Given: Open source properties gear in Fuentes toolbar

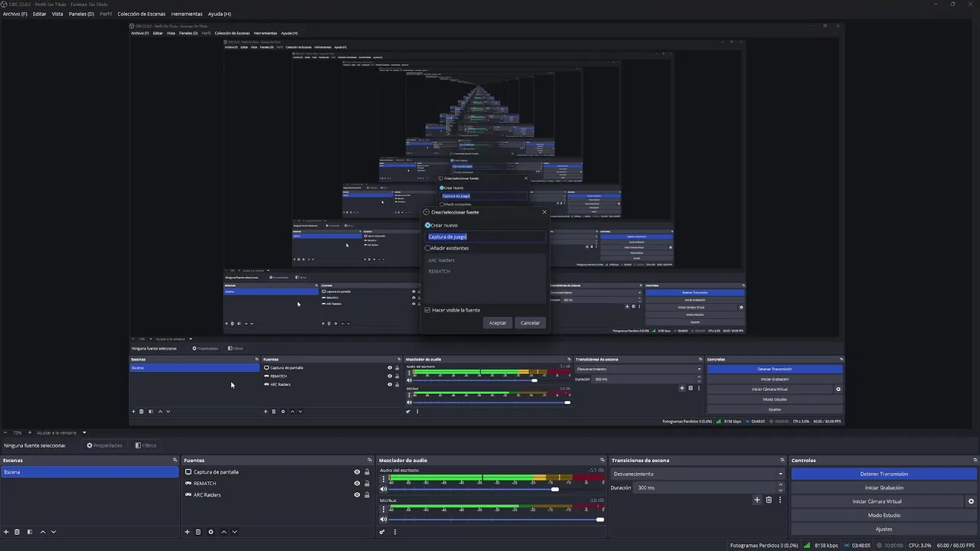Looking at the screenshot, I should click(x=211, y=532).
